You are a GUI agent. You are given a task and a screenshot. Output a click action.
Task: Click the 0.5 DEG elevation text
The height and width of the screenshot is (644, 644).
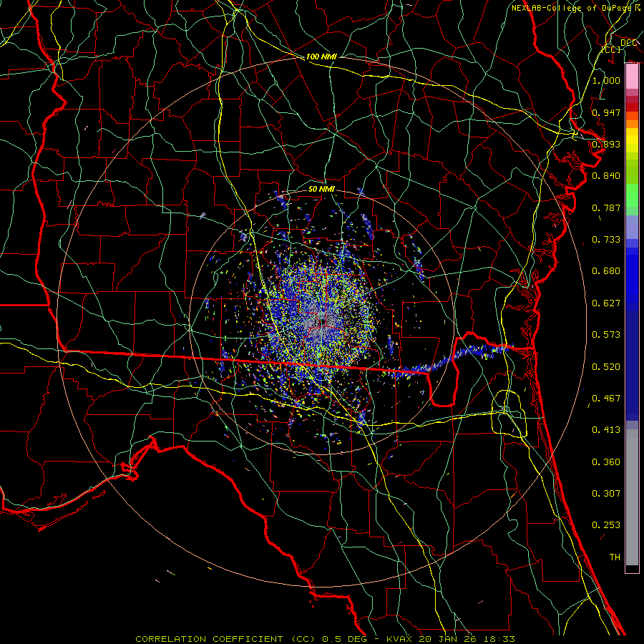point(346,639)
